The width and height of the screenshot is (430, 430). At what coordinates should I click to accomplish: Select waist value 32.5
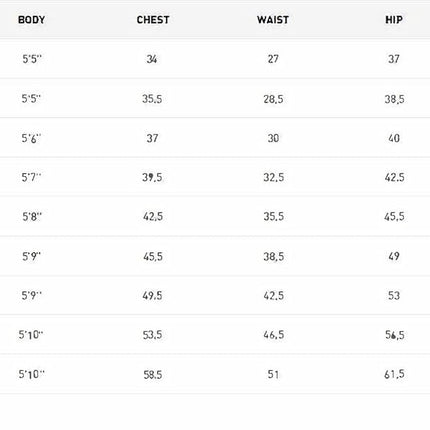coord(274,177)
